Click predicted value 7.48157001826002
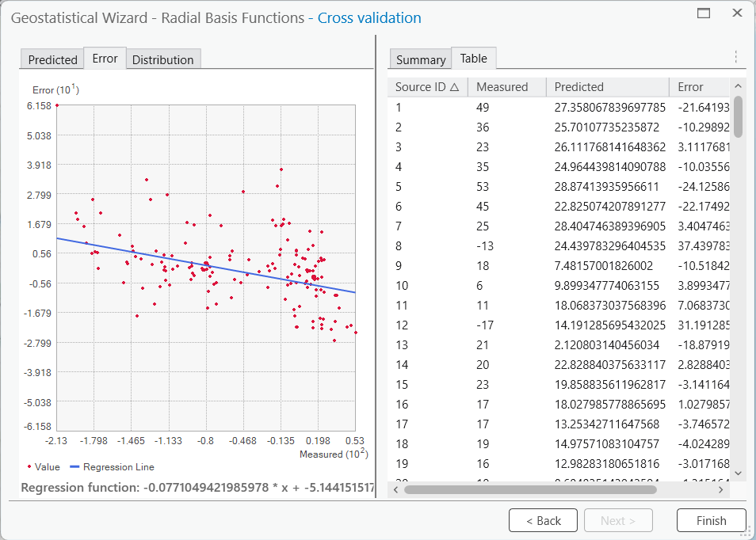The width and height of the screenshot is (756, 540). click(604, 265)
